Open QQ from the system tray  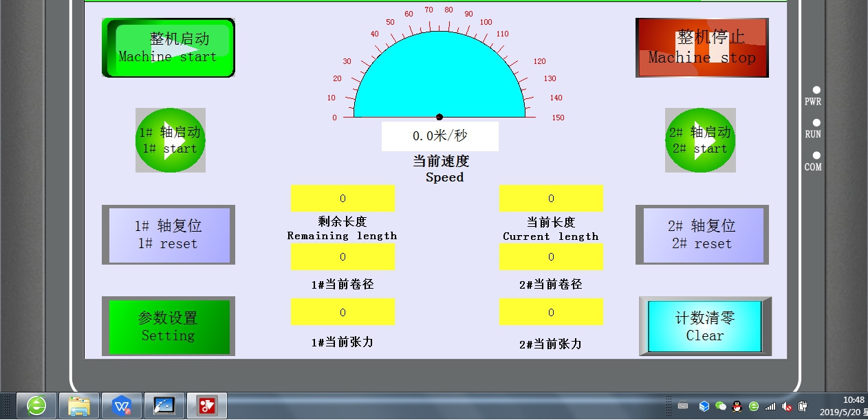[x=737, y=406]
